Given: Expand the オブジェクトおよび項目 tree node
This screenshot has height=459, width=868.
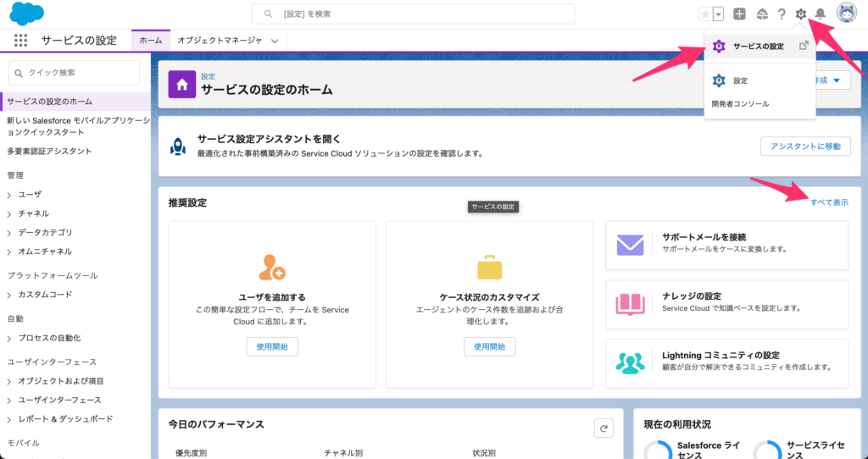Looking at the screenshot, I should tap(8, 382).
